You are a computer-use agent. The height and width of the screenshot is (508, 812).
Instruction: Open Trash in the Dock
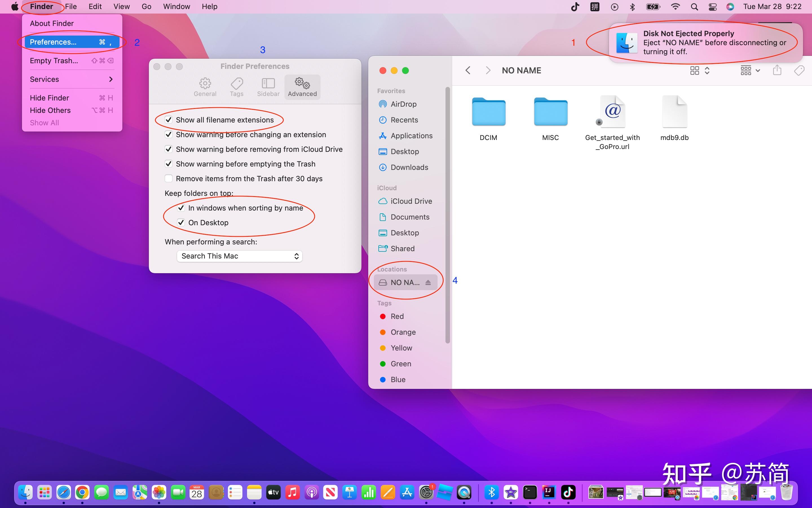tap(787, 492)
